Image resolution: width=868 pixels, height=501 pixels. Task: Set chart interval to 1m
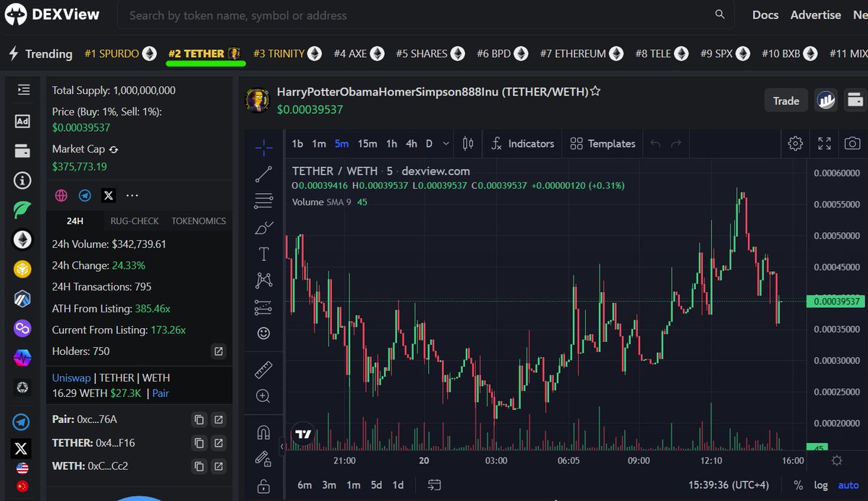tap(319, 143)
